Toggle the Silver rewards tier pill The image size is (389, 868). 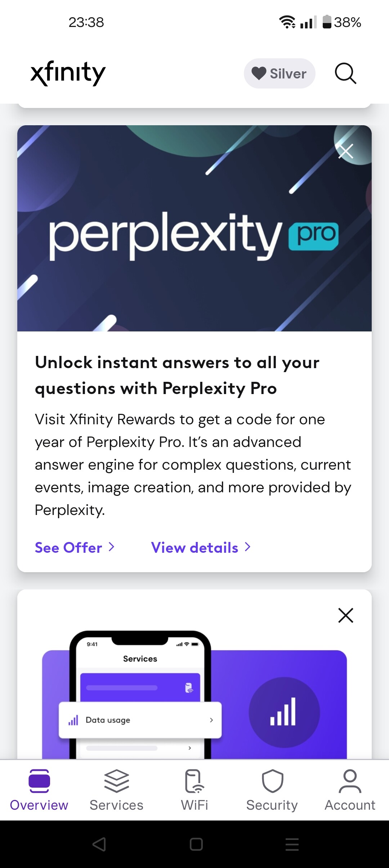click(280, 73)
